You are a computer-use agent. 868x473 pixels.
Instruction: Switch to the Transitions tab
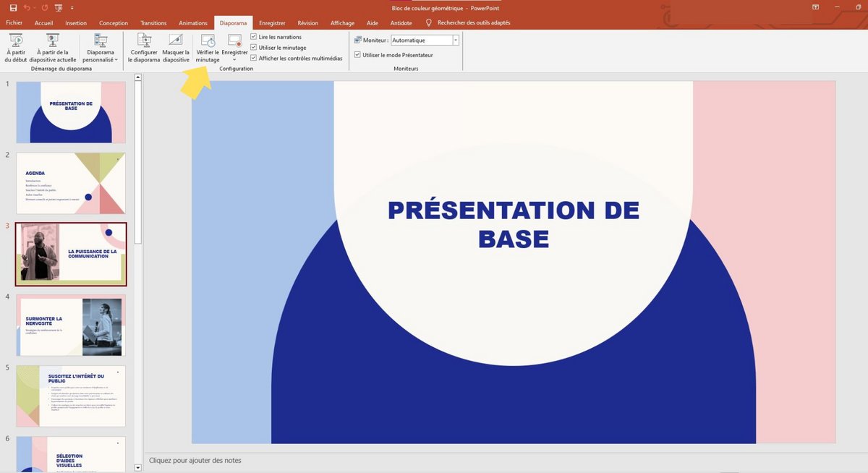[x=153, y=23]
